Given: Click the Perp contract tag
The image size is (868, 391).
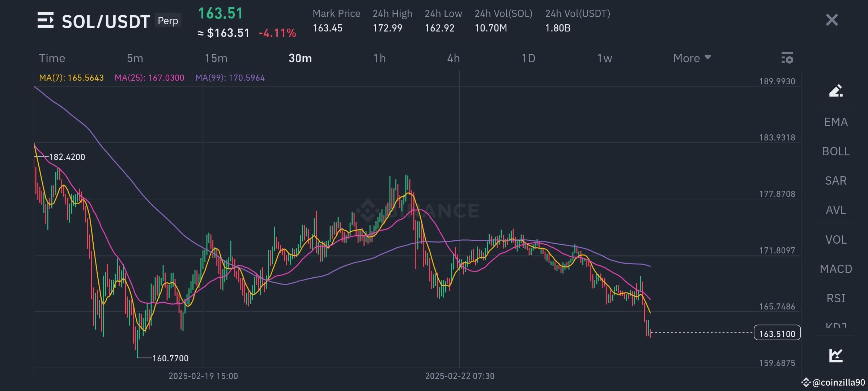Looking at the screenshot, I should pyautogui.click(x=168, y=21).
